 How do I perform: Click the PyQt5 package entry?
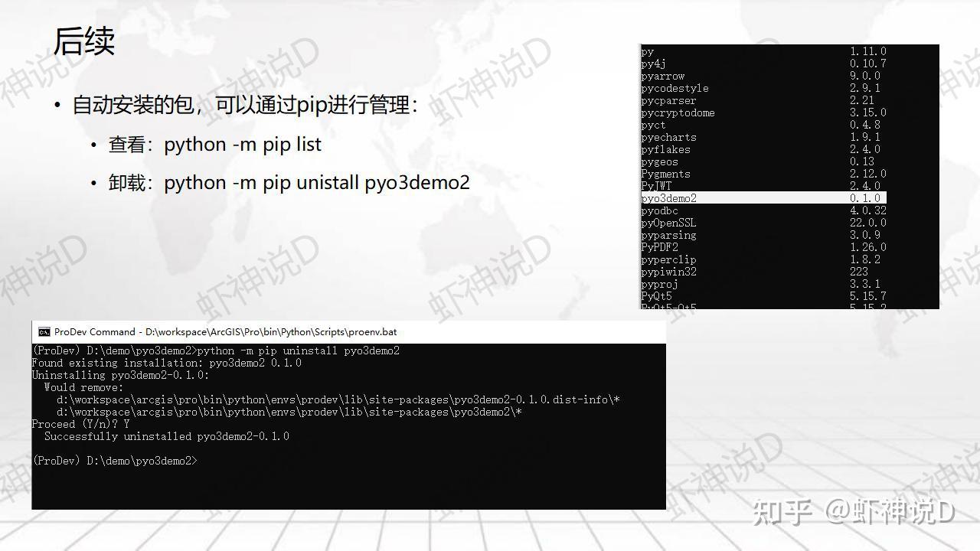(764, 296)
